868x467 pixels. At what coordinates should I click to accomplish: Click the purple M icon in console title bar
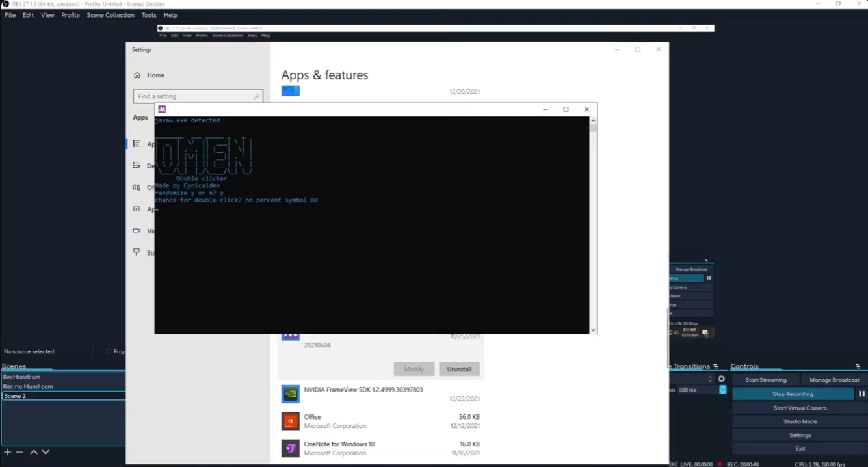point(162,109)
